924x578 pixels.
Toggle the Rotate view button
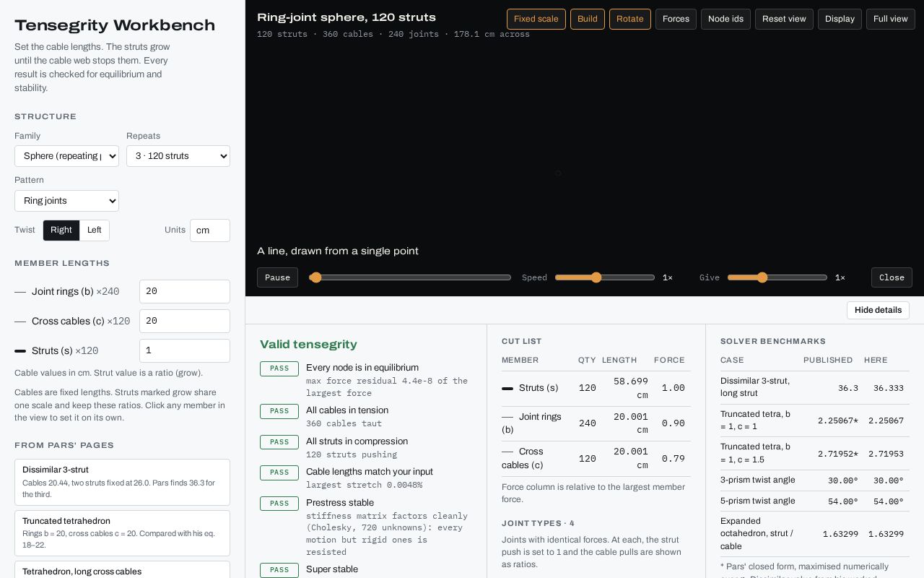(x=630, y=19)
